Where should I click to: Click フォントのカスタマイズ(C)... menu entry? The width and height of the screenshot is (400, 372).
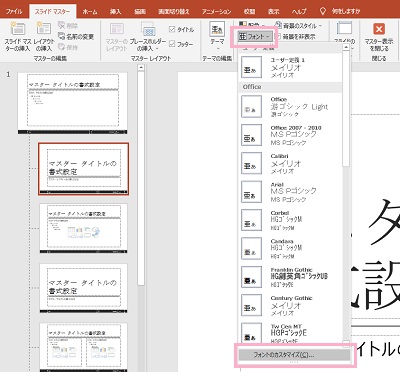295,355
